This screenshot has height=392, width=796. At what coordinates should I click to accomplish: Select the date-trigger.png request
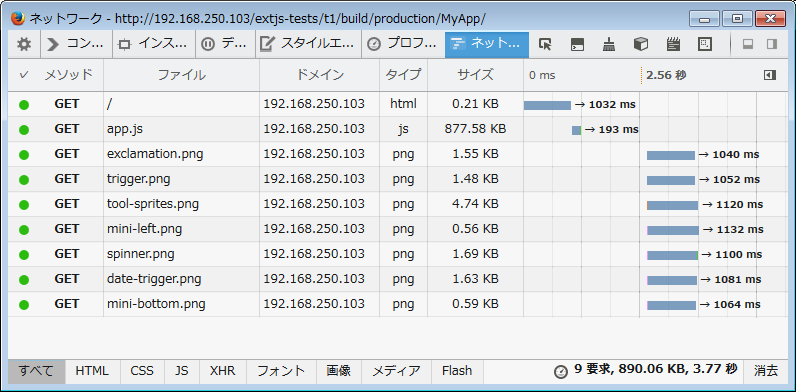[x=397, y=279]
